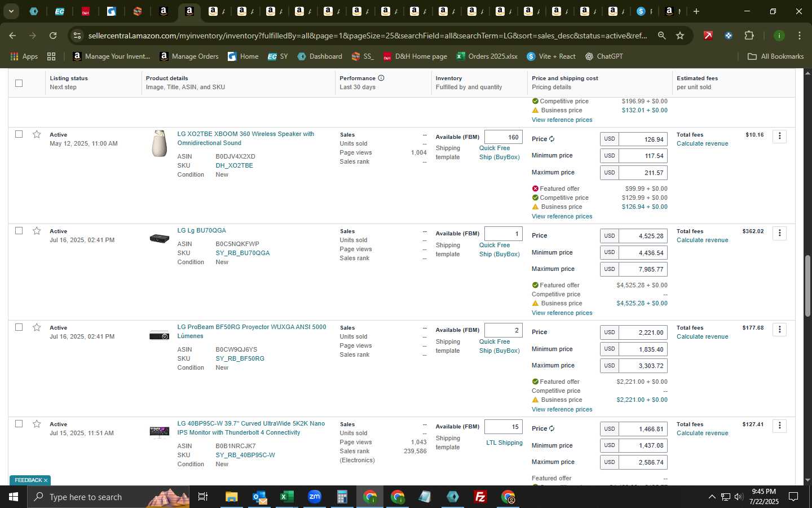The height and width of the screenshot is (508, 812).
Task: Open the Windows notification center icon
Action: (x=793, y=497)
